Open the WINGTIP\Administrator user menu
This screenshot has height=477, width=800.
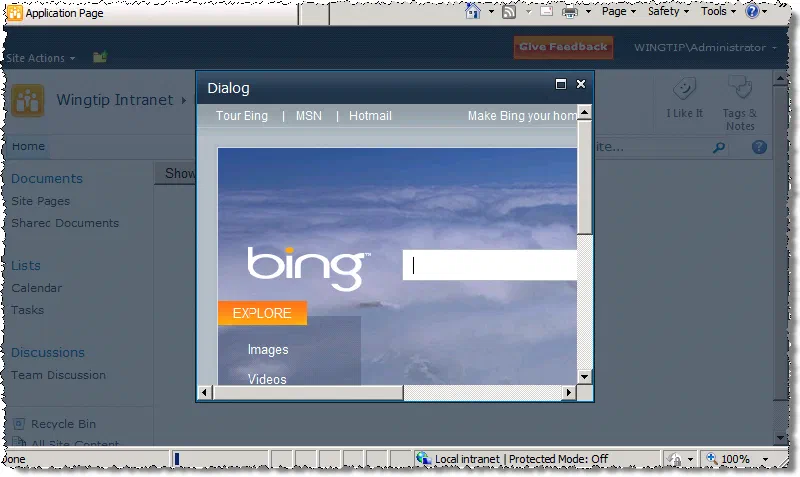[705, 47]
